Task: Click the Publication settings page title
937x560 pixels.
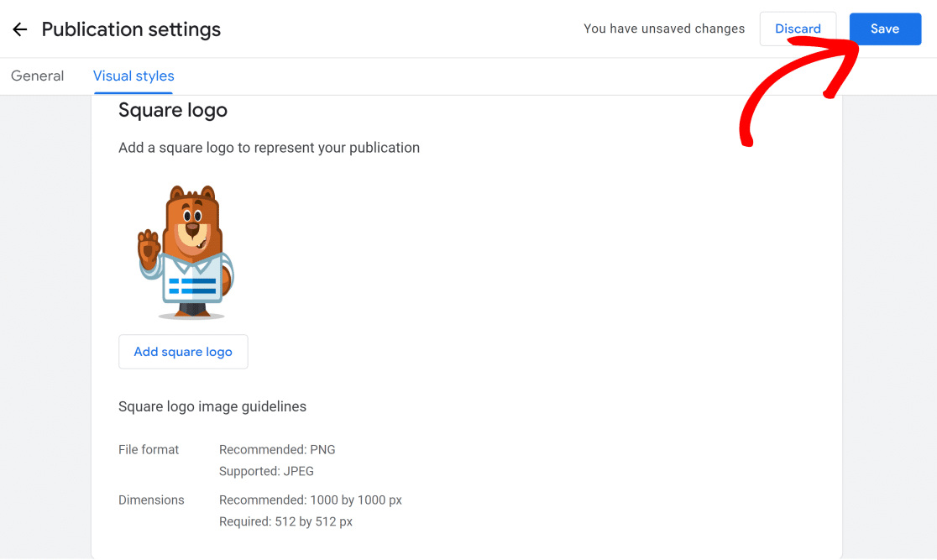Action: click(x=131, y=29)
